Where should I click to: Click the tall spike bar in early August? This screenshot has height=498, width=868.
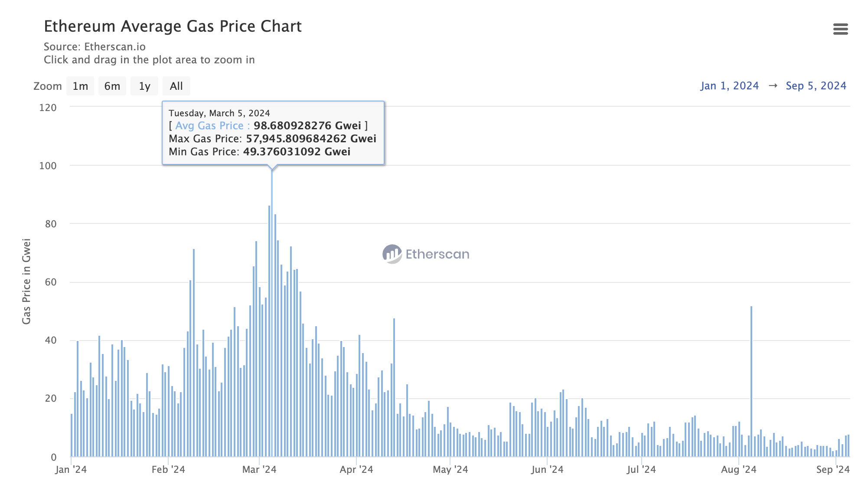pyautogui.click(x=751, y=382)
